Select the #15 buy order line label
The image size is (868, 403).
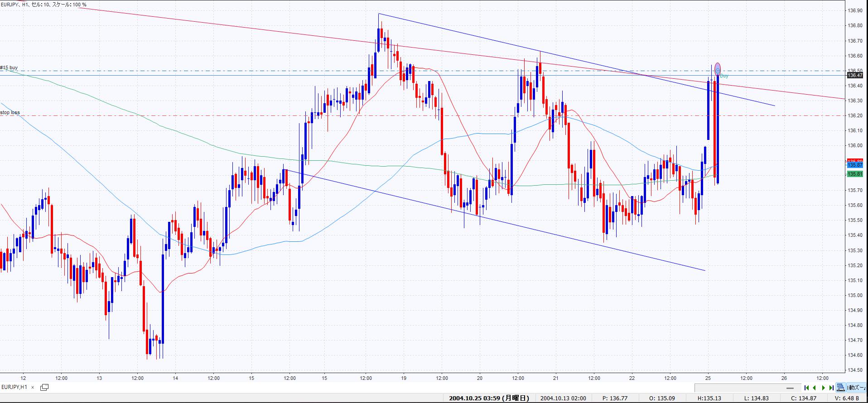pyautogui.click(x=9, y=68)
